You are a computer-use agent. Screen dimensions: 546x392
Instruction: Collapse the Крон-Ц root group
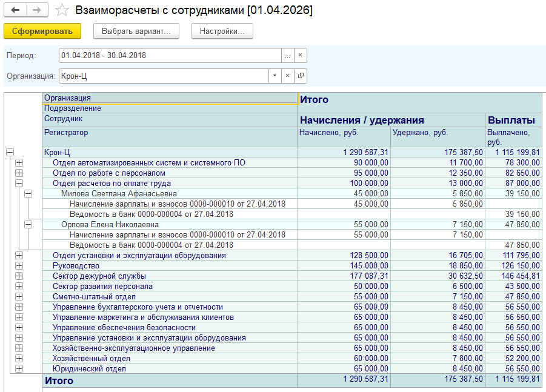point(10,153)
